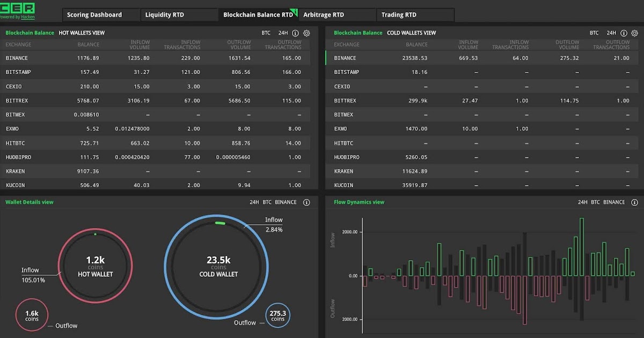Open Cold Wallets view info icon
This screenshot has height=338, width=644.
(x=624, y=33)
